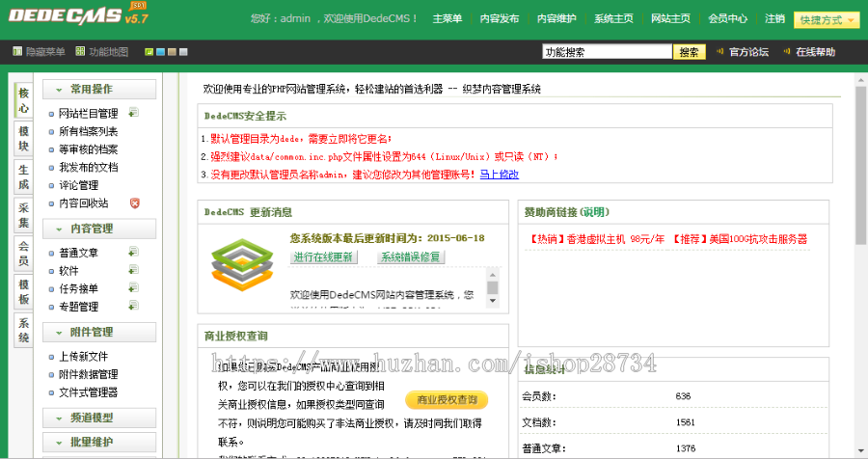Click the update message box scroll-down arrow
This screenshot has height=459, width=868.
pos(493,301)
